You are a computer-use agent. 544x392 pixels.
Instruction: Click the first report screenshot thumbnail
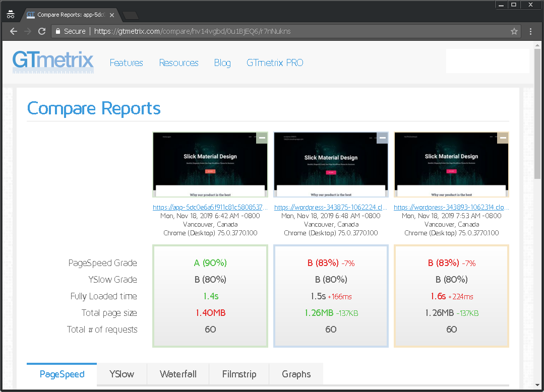coord(210,165)
